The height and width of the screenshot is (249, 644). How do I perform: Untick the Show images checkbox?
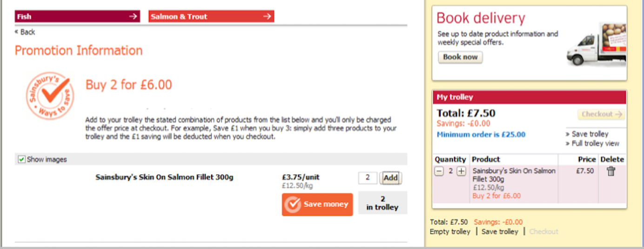[x=21, y=160]
